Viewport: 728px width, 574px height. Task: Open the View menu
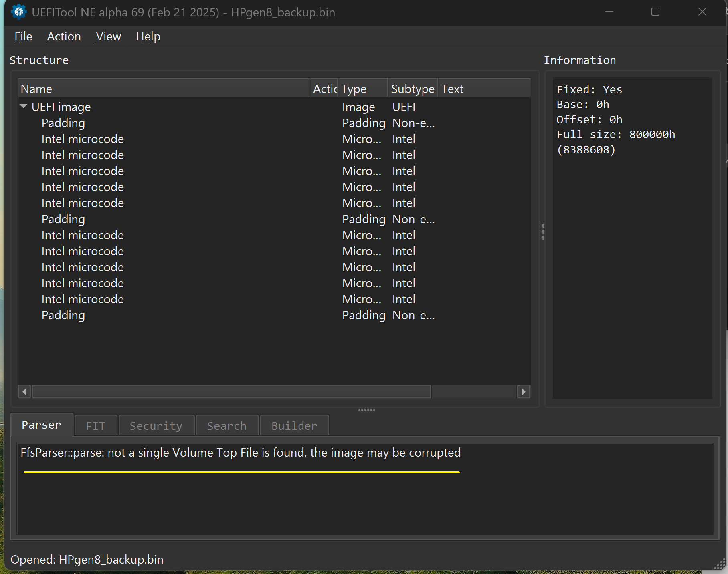108,36
